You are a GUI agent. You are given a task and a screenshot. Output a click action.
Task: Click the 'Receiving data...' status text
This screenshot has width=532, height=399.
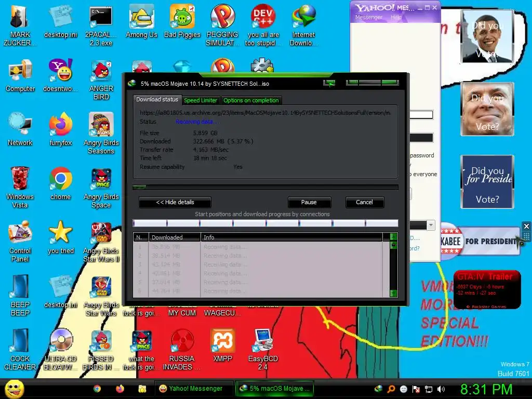197,122
